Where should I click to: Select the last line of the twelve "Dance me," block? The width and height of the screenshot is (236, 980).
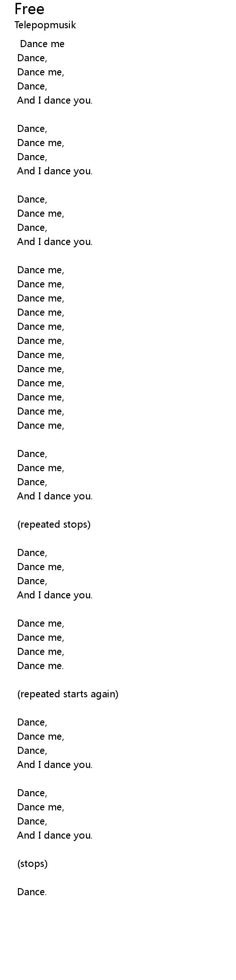[x=41, y=425]
